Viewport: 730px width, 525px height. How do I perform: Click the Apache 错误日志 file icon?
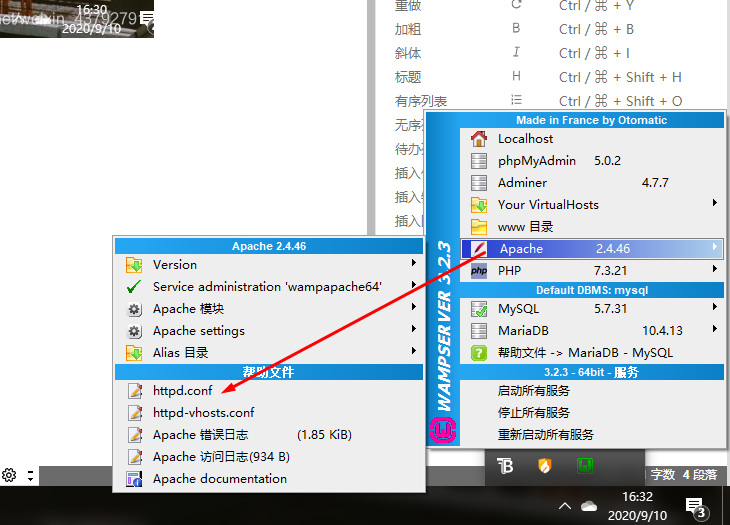(135, 435)
